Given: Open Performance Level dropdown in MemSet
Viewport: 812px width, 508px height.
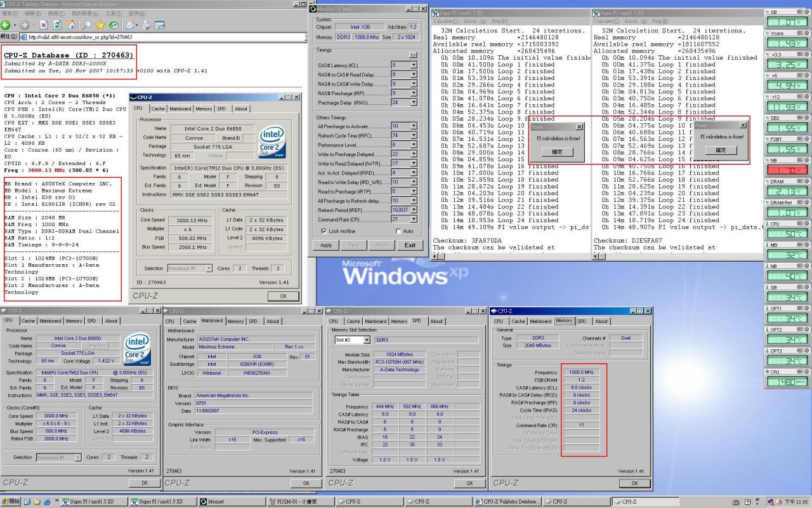Looking at the screenshot, I should click(414, 145).
